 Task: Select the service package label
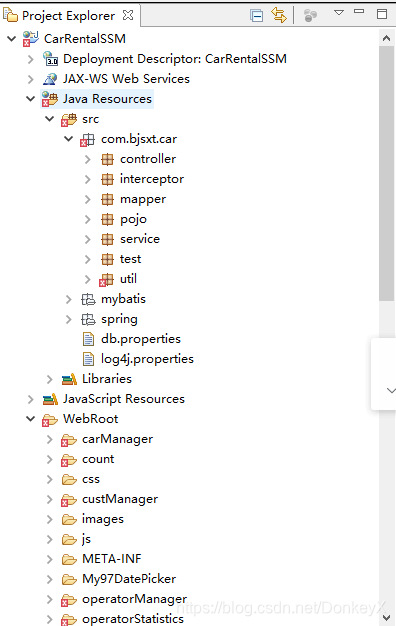pyautogui.click(x=140, y=239)
